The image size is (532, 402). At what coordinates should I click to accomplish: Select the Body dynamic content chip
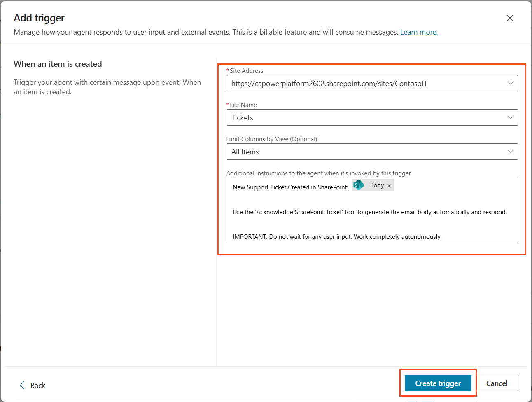376,185
